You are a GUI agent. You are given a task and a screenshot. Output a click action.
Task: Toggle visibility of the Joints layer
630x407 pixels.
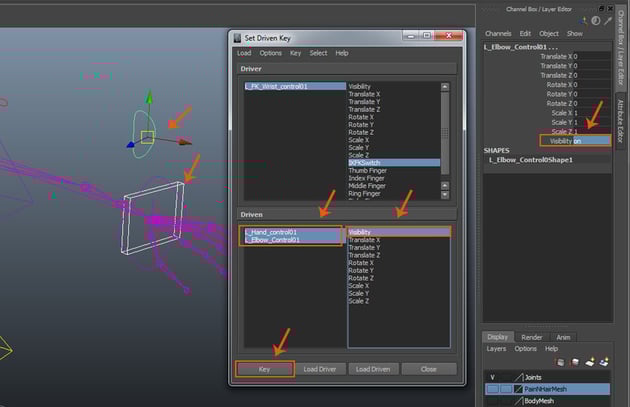click(x=491, y=376)
